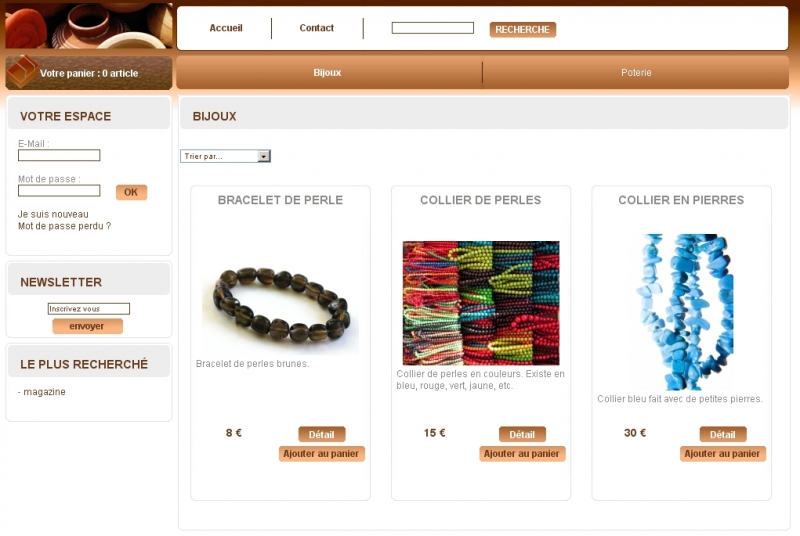Viewport: 800px width, 536px height.
Task: View Détail for Collier de perles
Action: (522, 435)
